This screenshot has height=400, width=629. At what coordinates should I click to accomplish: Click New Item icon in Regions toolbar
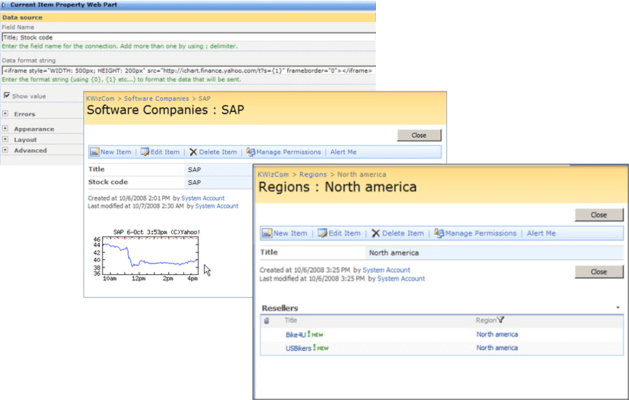pyautogui.click(x=268, y=233)
